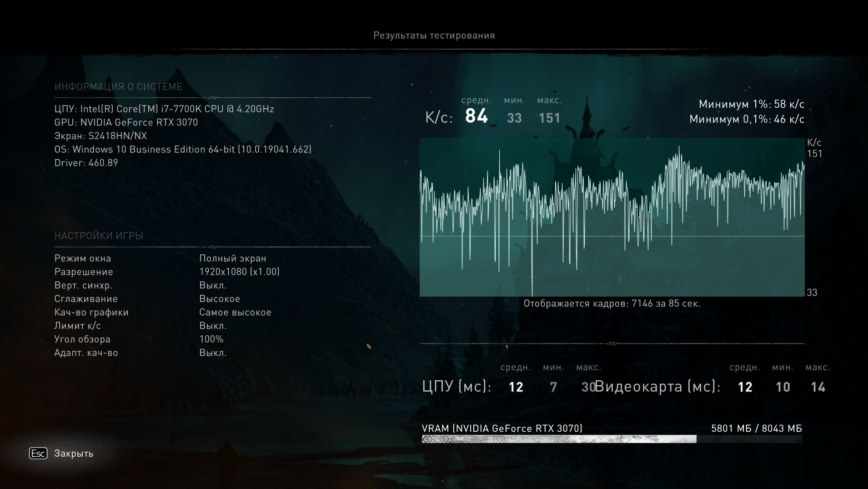
Task: Click the maximum FPS value 151 beside К/с
Action: (549, 118)
